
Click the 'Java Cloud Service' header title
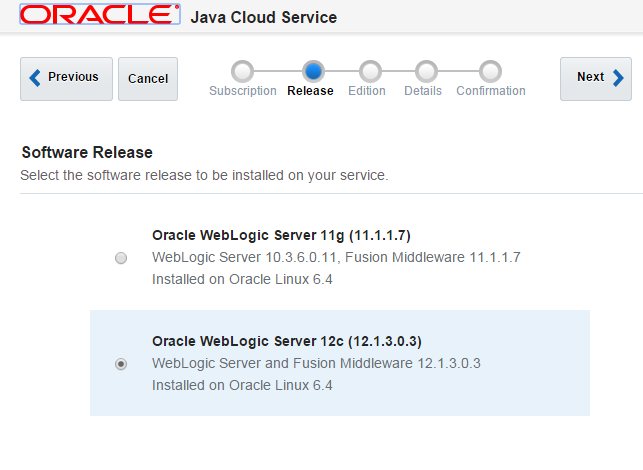point(264,17)
